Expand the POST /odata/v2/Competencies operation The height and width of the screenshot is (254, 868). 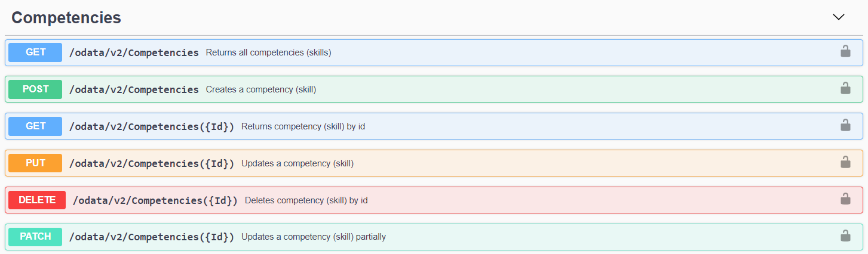pos(134,89)
